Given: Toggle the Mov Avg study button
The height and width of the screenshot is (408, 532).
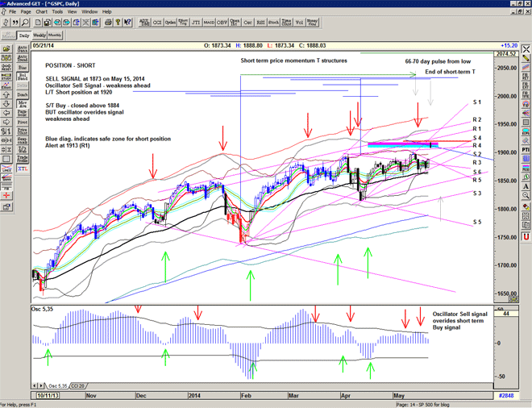Looking at the screenshot, I should click(x=22, y=104).
